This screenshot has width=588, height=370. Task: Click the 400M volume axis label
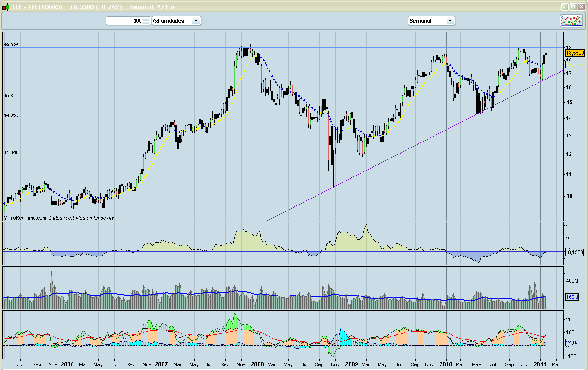pyautogui.click(x=572, y=281)
